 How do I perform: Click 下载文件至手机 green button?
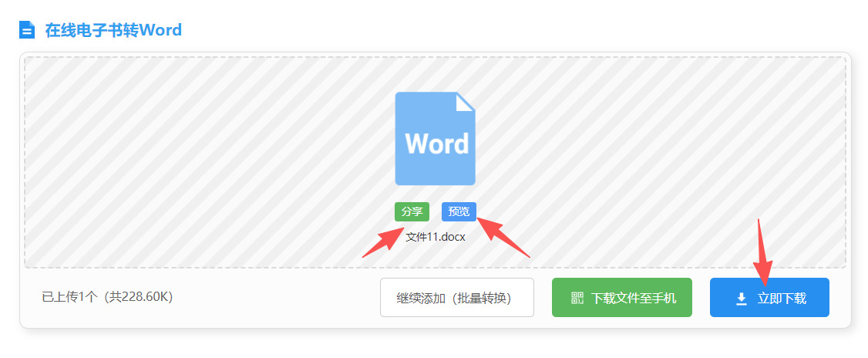click(621, 298)
